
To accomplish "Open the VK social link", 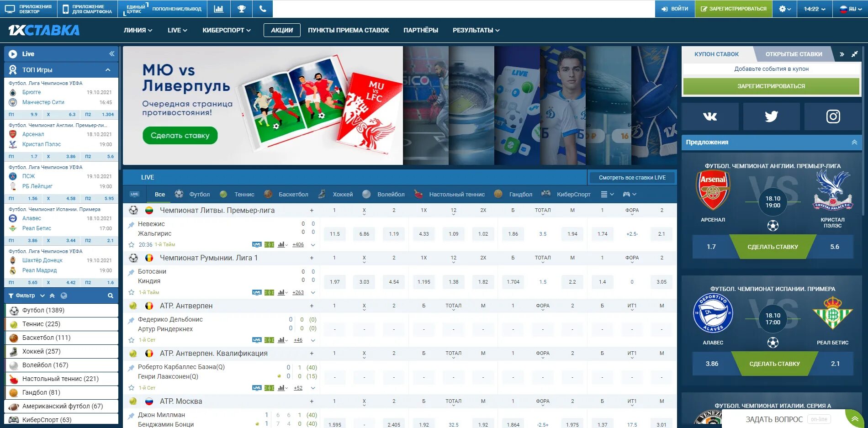I will [710, 116].
